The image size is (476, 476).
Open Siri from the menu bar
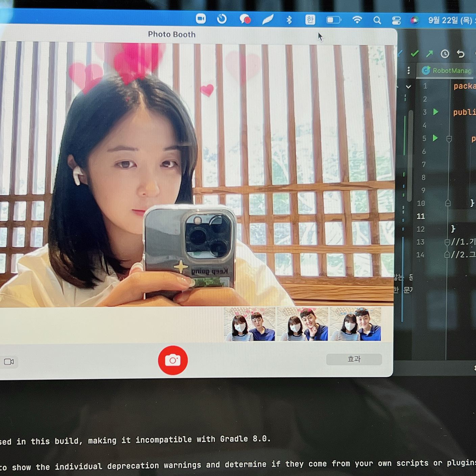coord(414,20)
